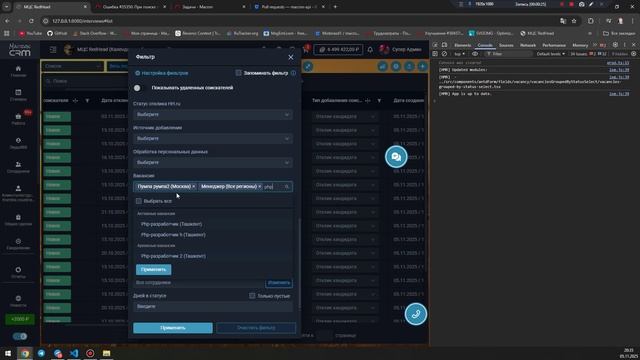Switch to the DevTools Memory tab
Screen dimensions: 640x360
[x=580, y=45]
